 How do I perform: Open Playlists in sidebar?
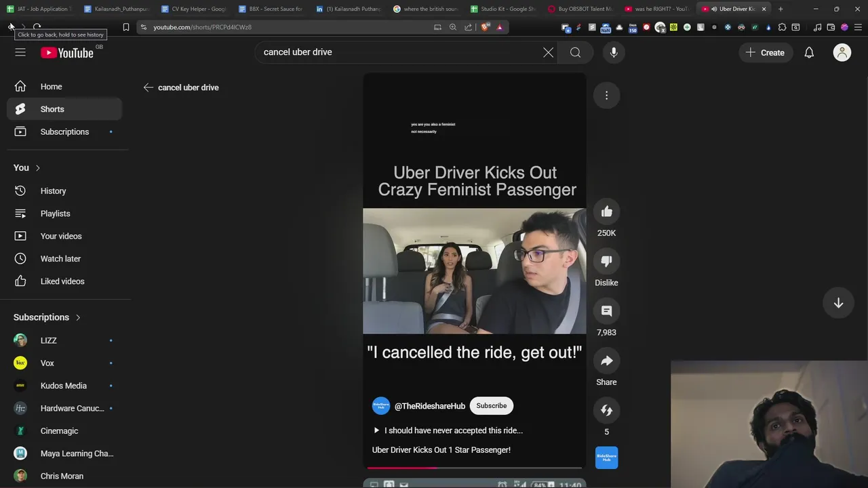pos(64,213)
